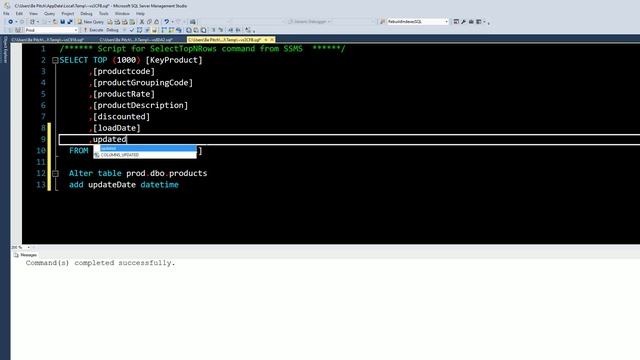
Task: Click the New Query button
Action: (91, 22)
